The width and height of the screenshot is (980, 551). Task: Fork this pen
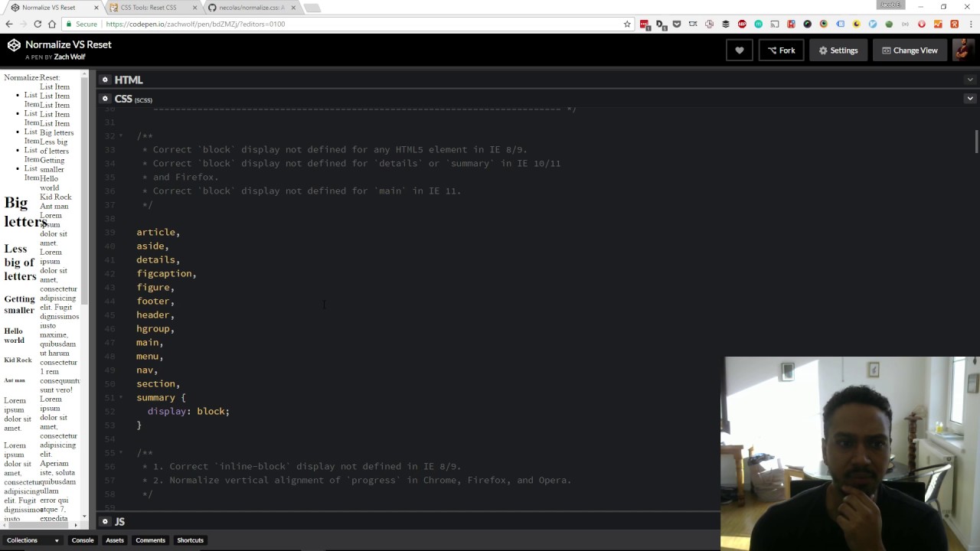point(782,51)
